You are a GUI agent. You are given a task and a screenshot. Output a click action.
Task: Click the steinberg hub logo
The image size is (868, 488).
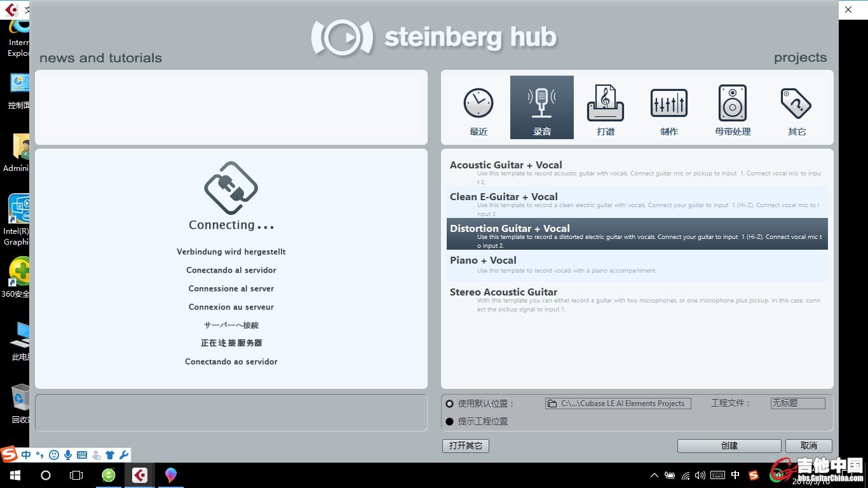434,37
